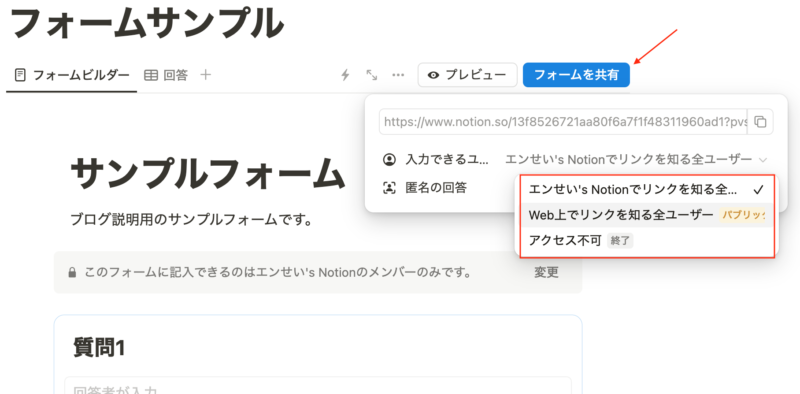The image size is (800, 394).
Task: Click the lock icon in notice banner
Action: click(x=72, y=273)
